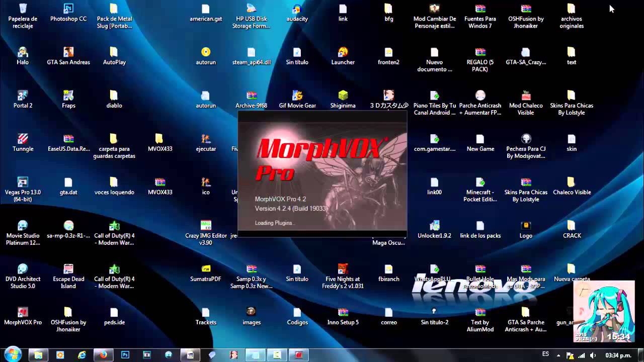This screenshot has width=644, height=362.
Task: Open the AutoPlay folder icon
Action: pos(114,56)
